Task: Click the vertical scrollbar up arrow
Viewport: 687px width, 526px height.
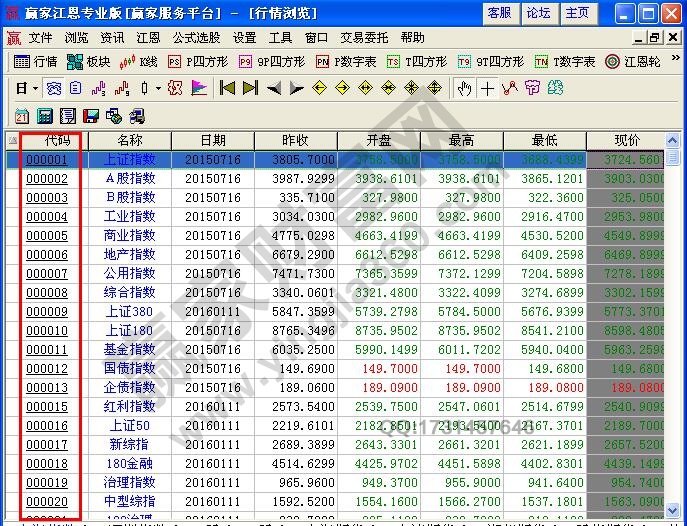Action: [x=674, y=140]
